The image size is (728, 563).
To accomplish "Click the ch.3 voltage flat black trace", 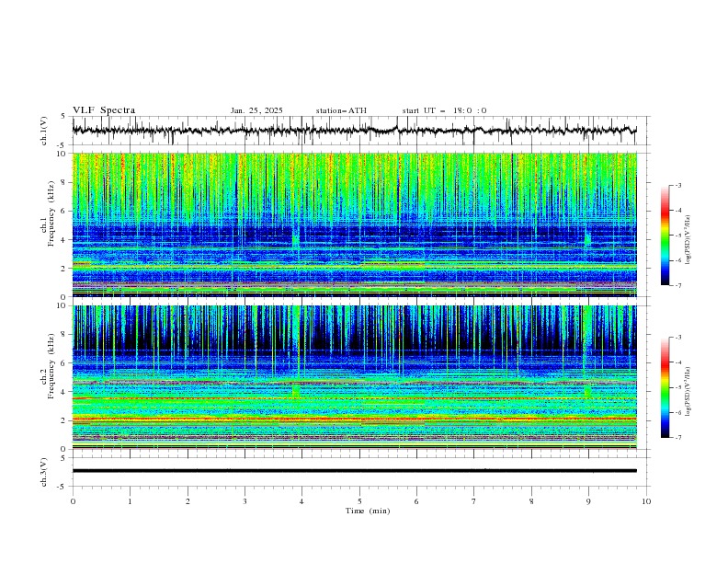I will coord(354,471).
